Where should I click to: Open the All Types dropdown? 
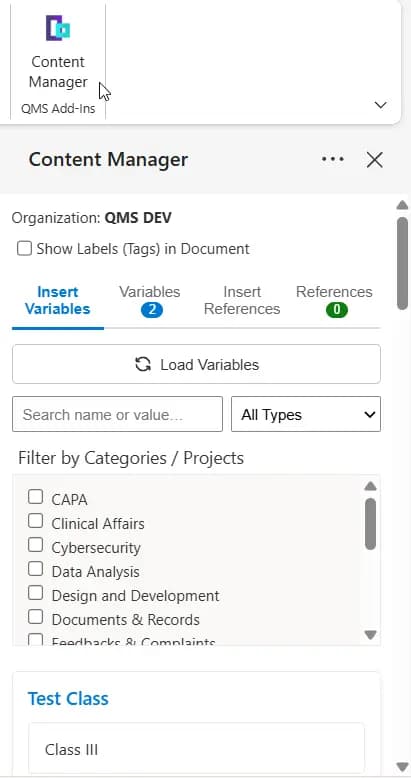point(306,414)
